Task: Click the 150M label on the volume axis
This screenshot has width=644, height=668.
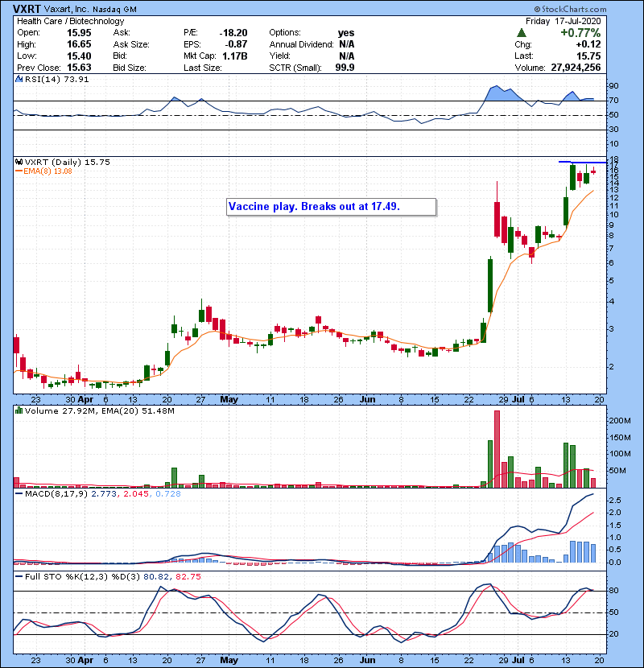Action: [620, 438]
